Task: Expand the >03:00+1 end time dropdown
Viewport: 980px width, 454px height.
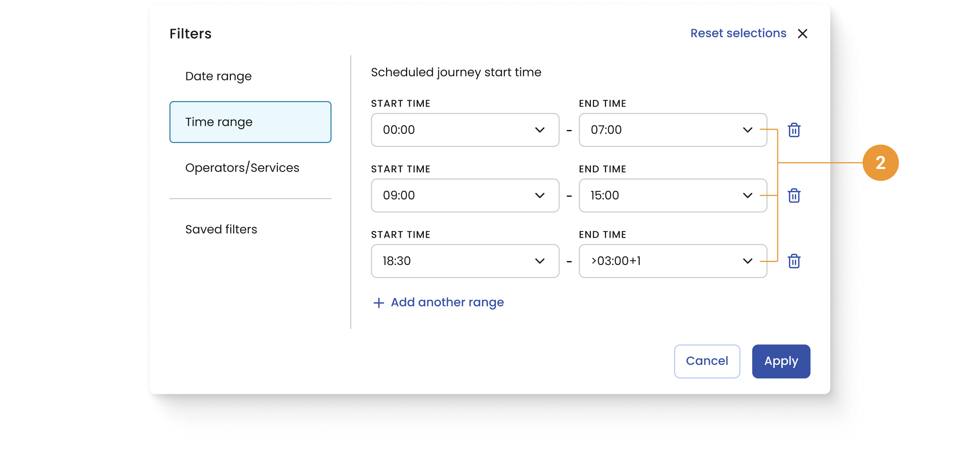Action: coord(672,261)
